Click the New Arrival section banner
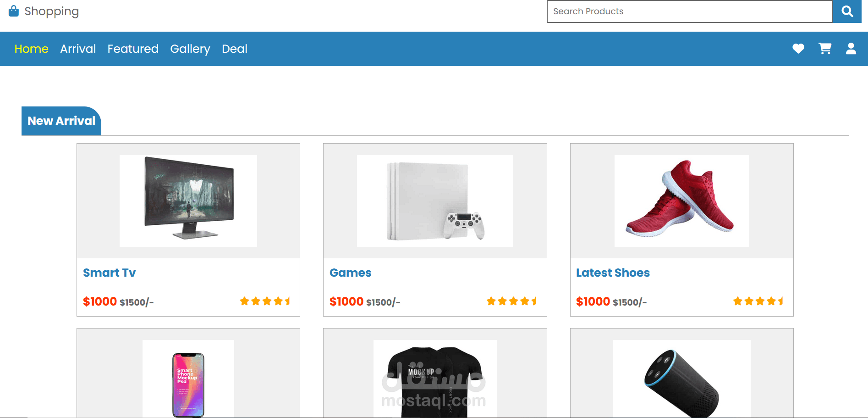 [61, 121]
